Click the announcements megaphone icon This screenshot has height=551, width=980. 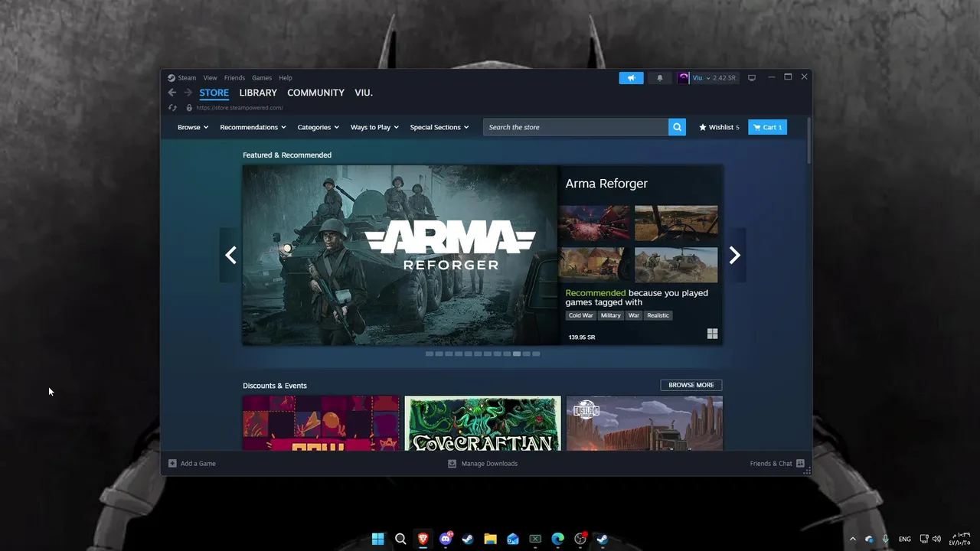(631, 78)
